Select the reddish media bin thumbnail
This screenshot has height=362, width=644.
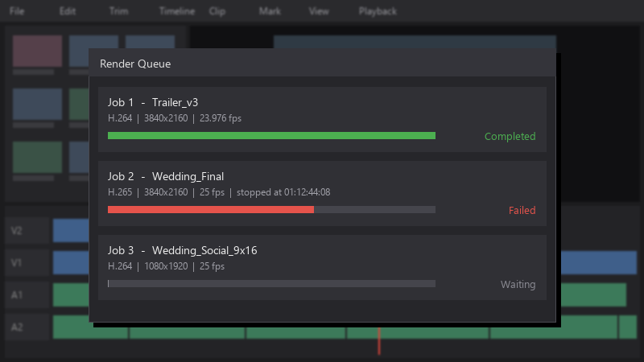pos(37,51)
